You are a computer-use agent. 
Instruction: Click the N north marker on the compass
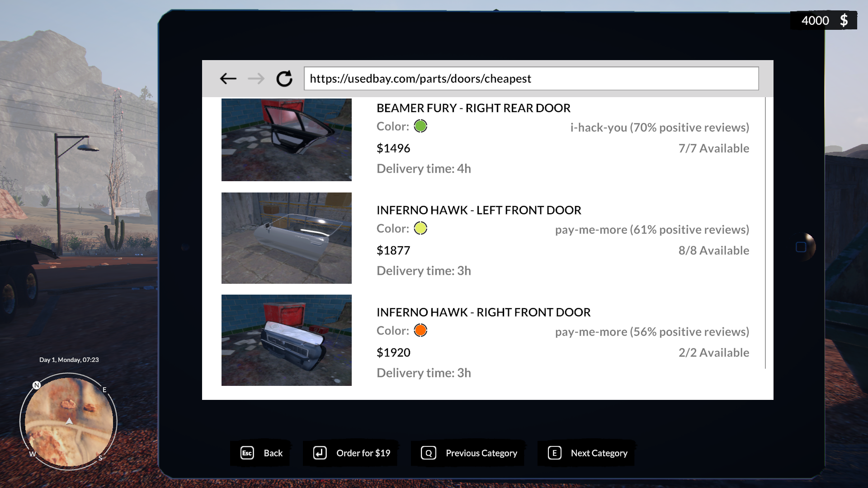[x=37, y=385]
